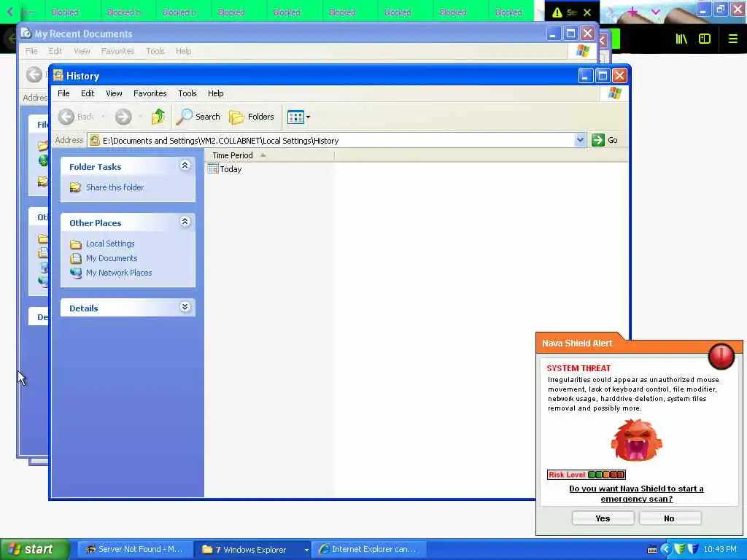Open the browser hamburger menu
This screenshot has width=747, height=560.
pyautogui.click(x=732, y=39)
